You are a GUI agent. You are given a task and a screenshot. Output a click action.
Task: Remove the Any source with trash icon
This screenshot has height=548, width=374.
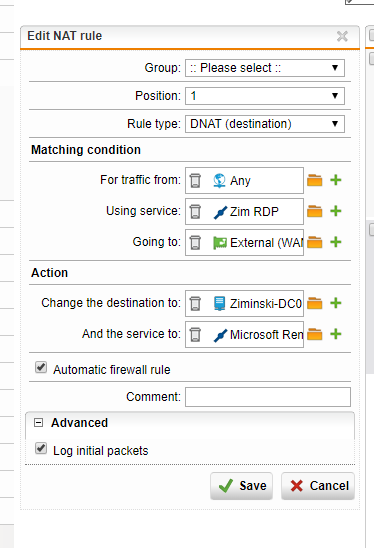click(x=195, y=181)
